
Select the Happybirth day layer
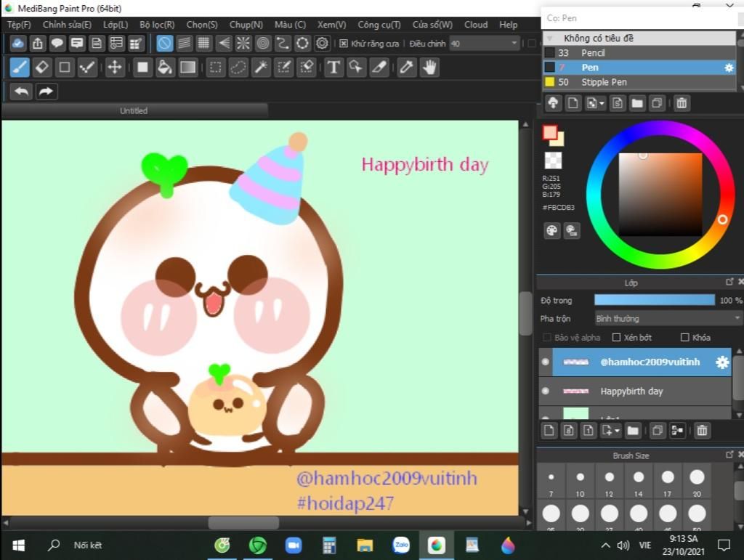[x=635, y=391]
